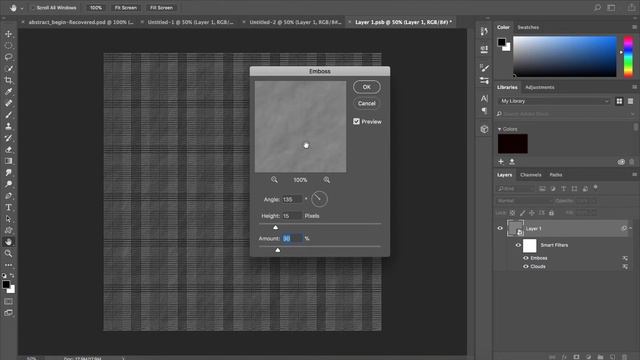Select the Move tool

[9, 34]
